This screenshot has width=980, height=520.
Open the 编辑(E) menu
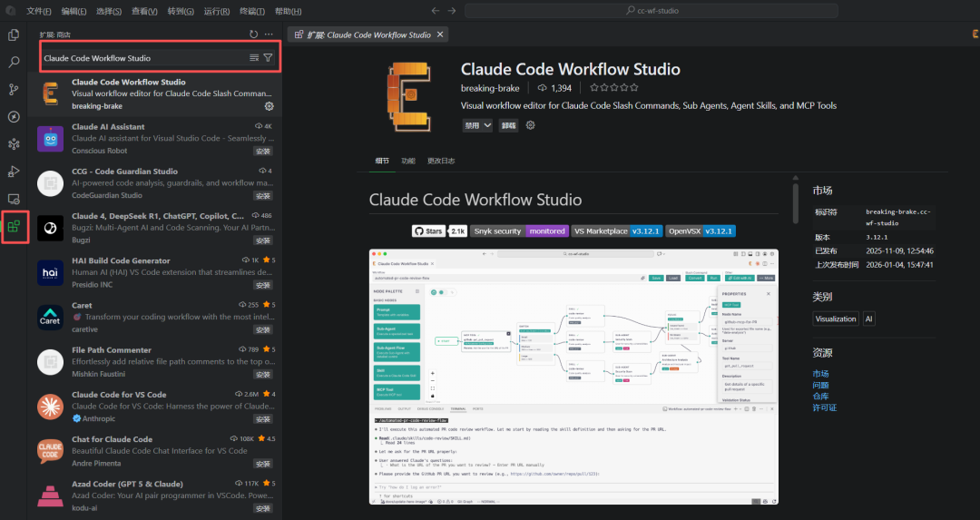pos(73,11)
